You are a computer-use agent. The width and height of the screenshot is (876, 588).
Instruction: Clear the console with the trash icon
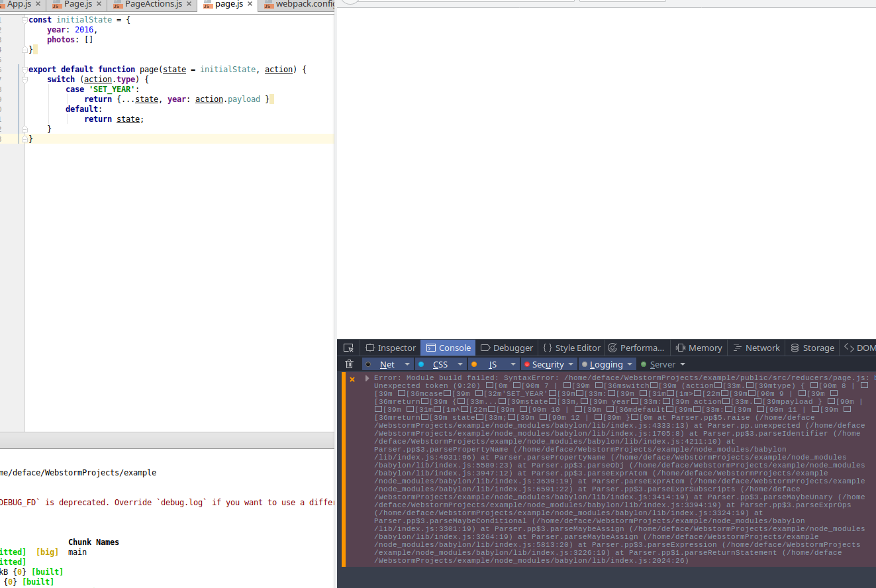[349, 364]
